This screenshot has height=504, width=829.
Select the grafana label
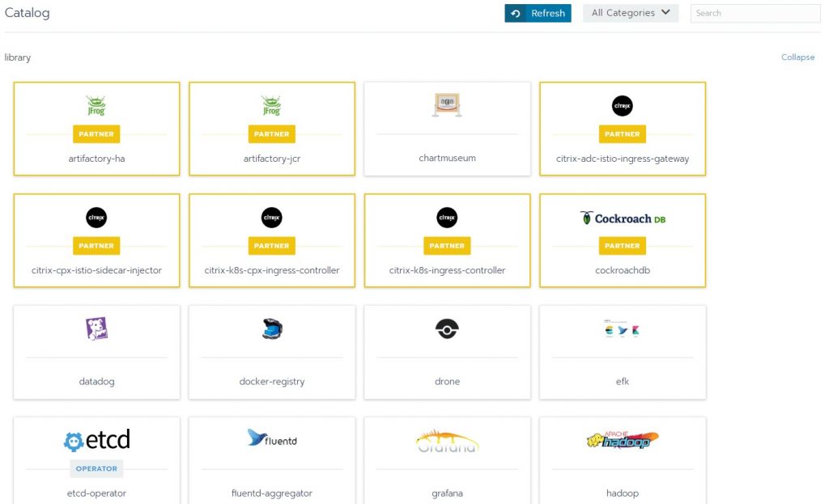447,493
